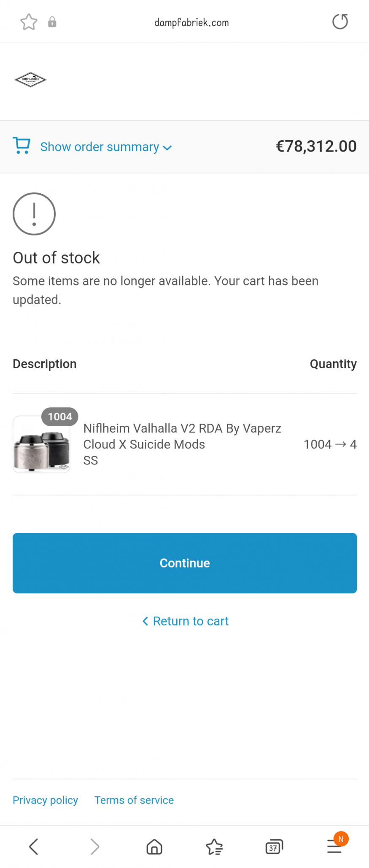Tap the Niflheim Valhalla RDA product thumbnail
The height and width of the screenshot is (868, 369).
click(x=42, y=444)
